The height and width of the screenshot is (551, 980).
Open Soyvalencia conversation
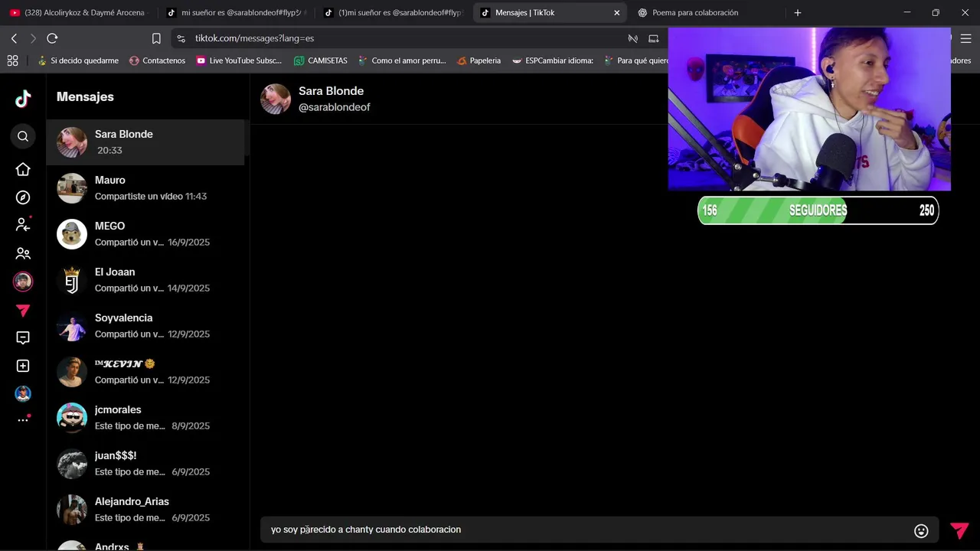[x=145, y=326]
